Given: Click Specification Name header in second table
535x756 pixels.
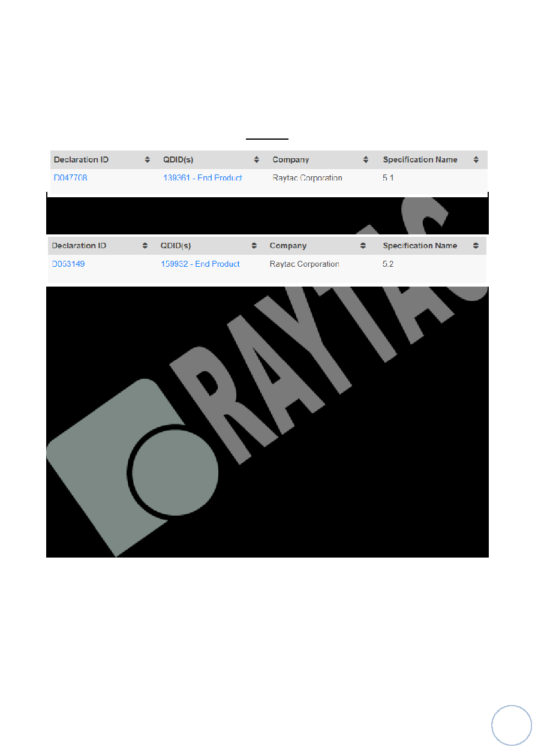Looking at the screenshot, I should click(420, 246).
